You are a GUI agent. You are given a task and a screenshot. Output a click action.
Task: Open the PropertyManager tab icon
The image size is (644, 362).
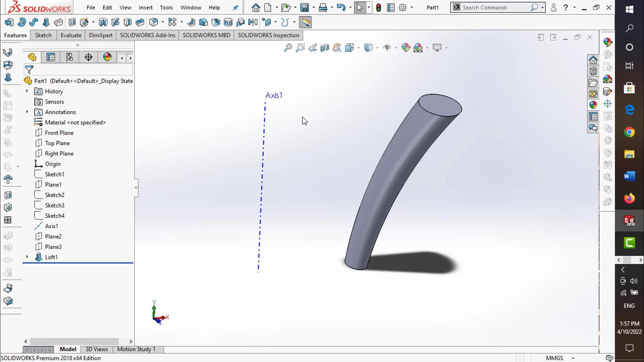point(51,57)
